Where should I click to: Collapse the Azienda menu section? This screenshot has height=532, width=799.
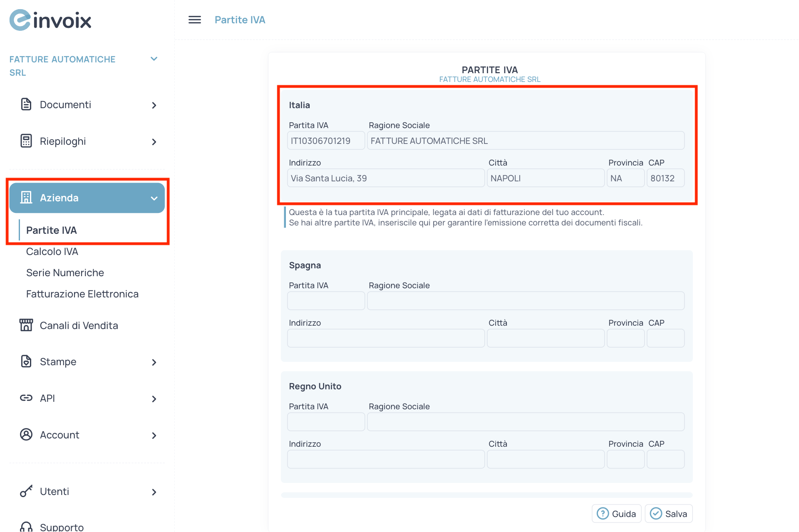154,198
